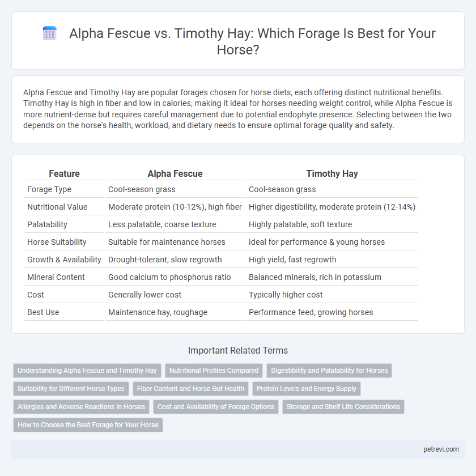
Task: Select the Palatability row label
Action: click(47, 224)
